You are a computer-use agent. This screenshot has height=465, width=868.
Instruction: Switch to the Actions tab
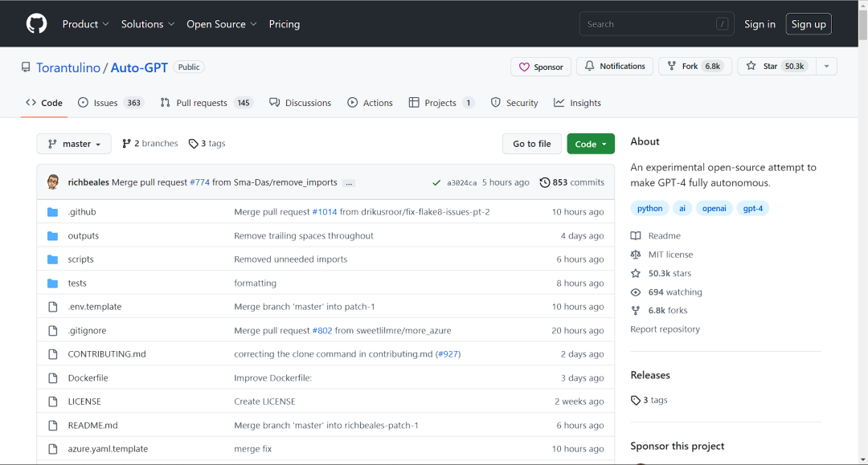(370, 103)
